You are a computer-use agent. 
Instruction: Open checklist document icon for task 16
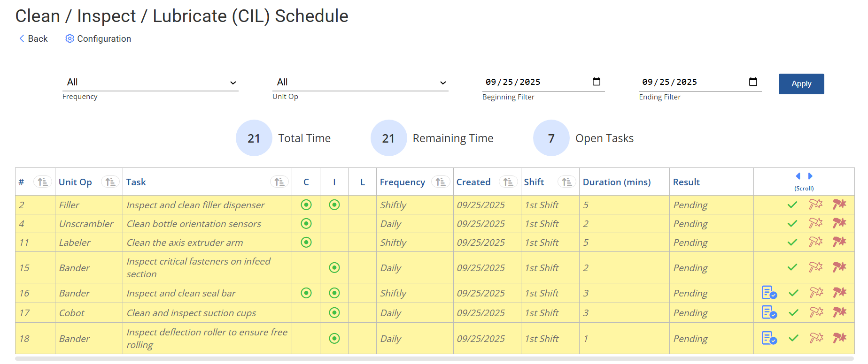[769, 293]
